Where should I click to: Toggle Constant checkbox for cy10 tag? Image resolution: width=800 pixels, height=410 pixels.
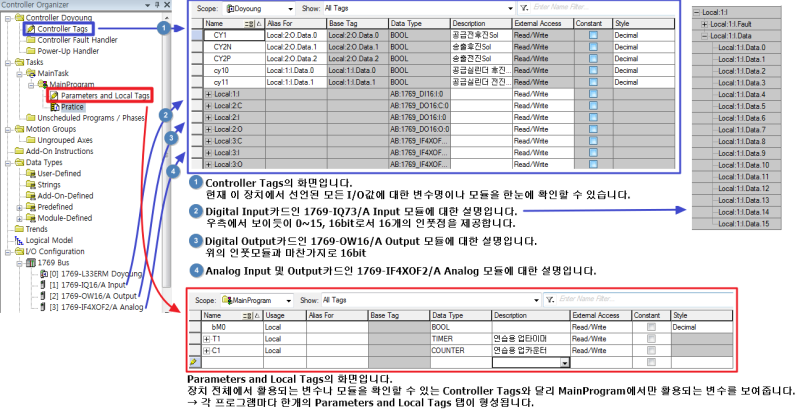pyautogui.click(x=593, y=70)
